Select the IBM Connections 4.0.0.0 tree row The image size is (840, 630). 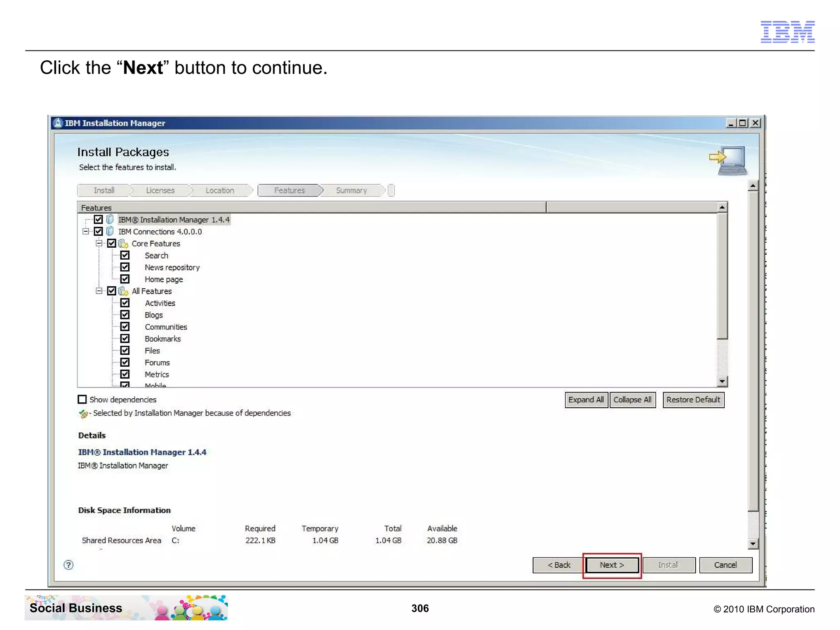pyautogui.click(x=160, y=232)
